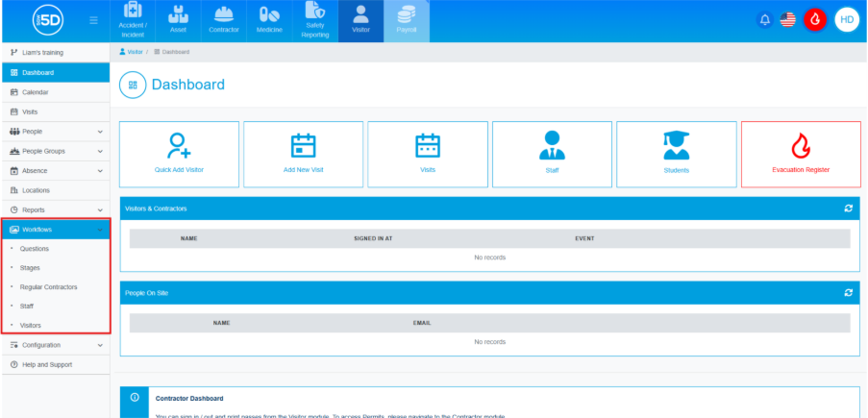Open the Add New Visit tile
The width and height of the screenshot is (868, 418).
[x=303, y=154]
